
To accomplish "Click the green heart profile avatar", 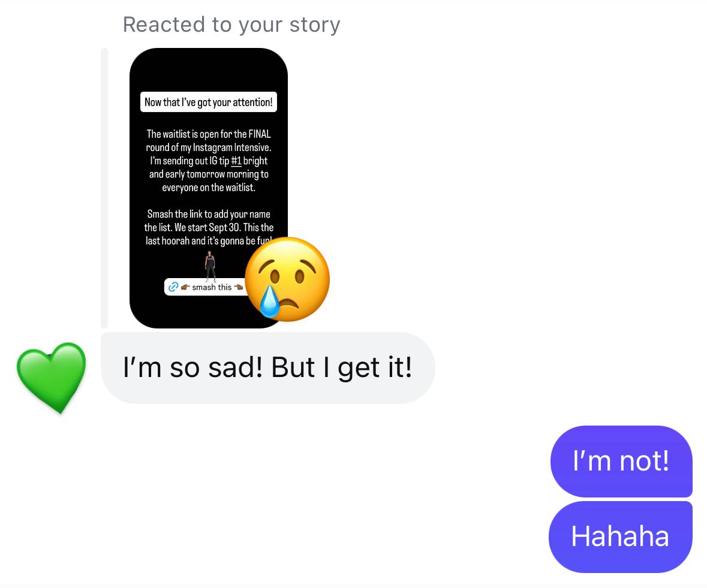I will click(x=52, y=378).
